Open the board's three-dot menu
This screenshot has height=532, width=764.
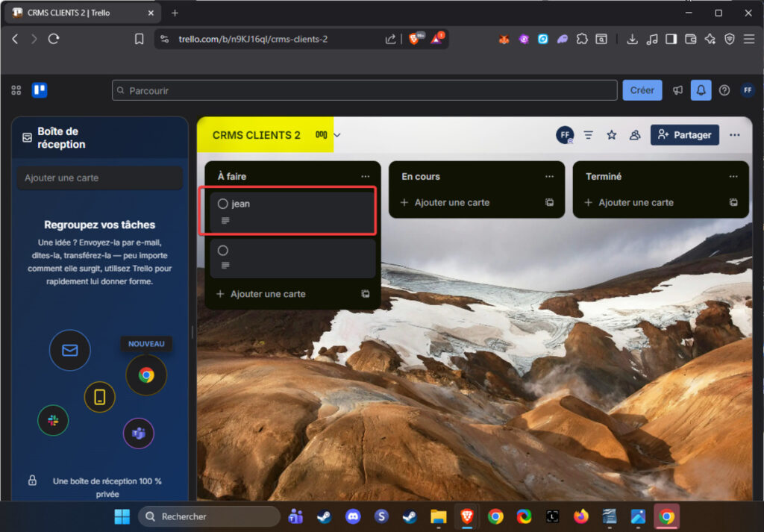tap(735, 135)
